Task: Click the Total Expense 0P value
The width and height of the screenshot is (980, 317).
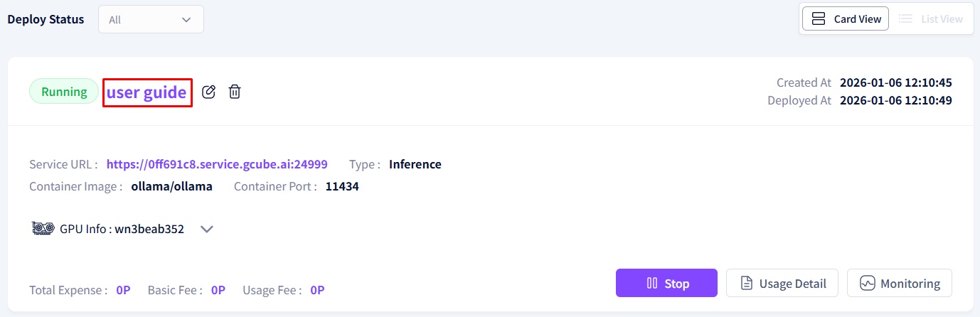Action: (123, 290)
